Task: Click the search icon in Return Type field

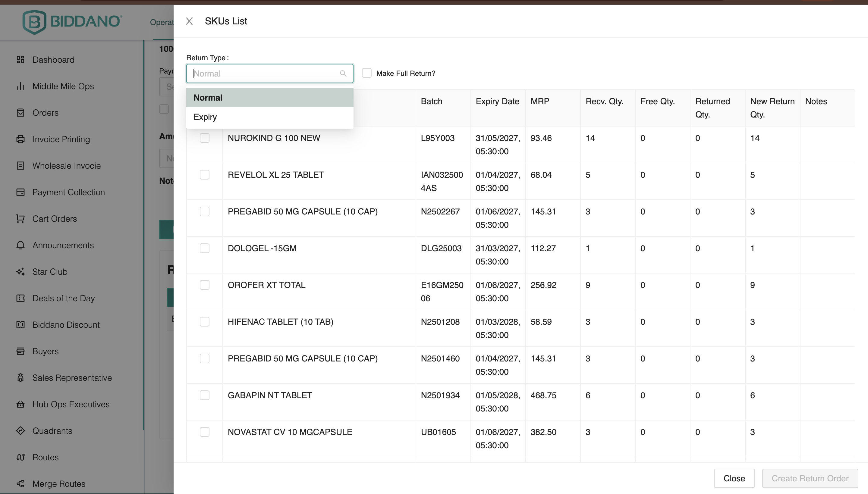Action: [x=343, y=73]
